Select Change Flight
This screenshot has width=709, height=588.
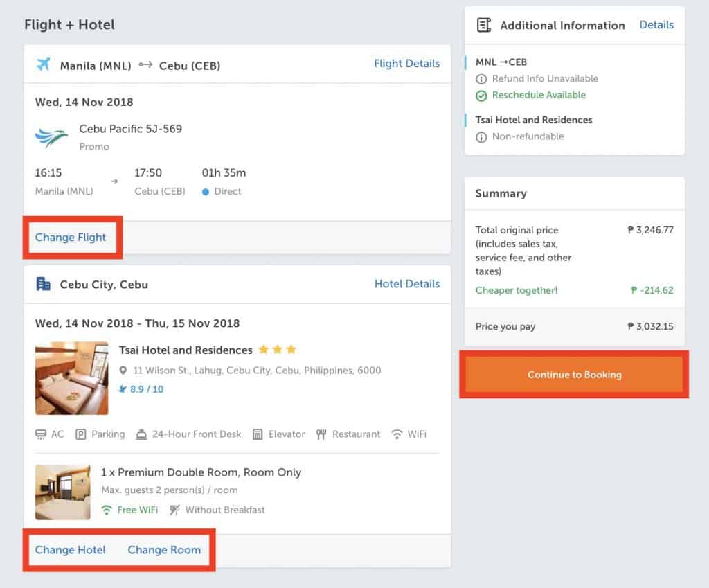(71, 238)
